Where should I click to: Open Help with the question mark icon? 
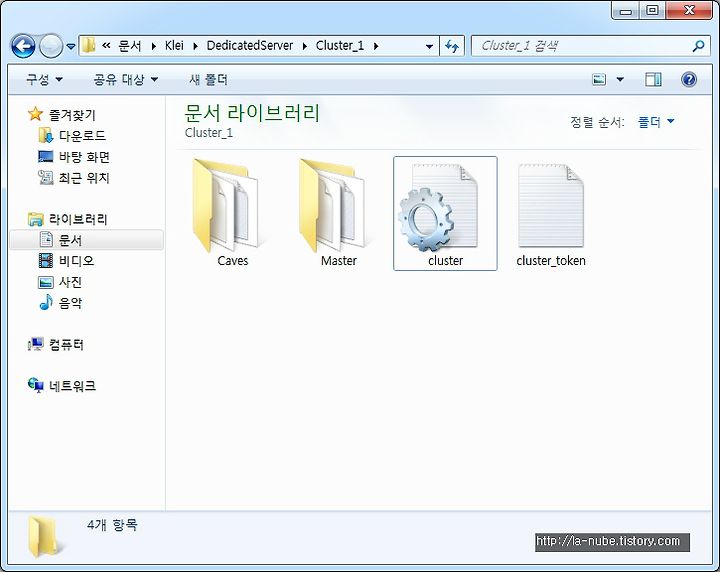[689, 79]
